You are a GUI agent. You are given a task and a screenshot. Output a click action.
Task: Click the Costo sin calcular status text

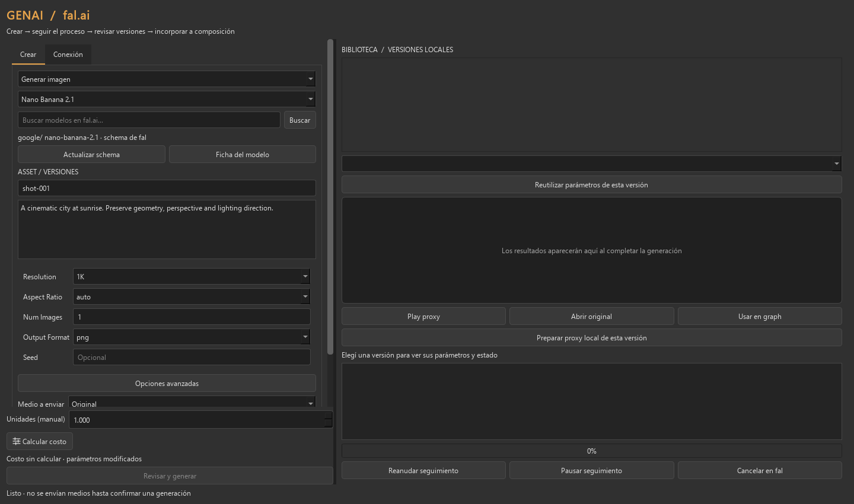coord(74,458)
